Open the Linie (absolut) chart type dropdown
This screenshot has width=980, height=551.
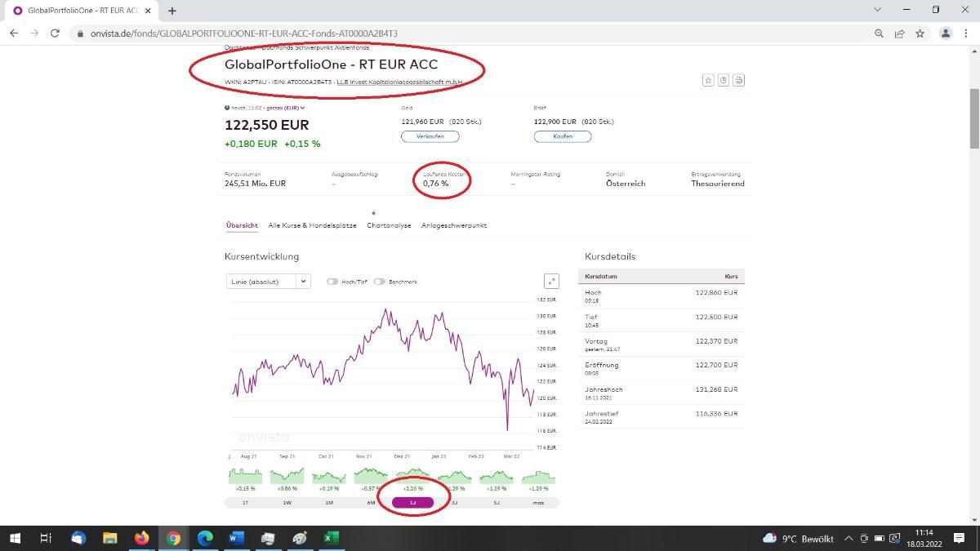(x=268, y=282)
